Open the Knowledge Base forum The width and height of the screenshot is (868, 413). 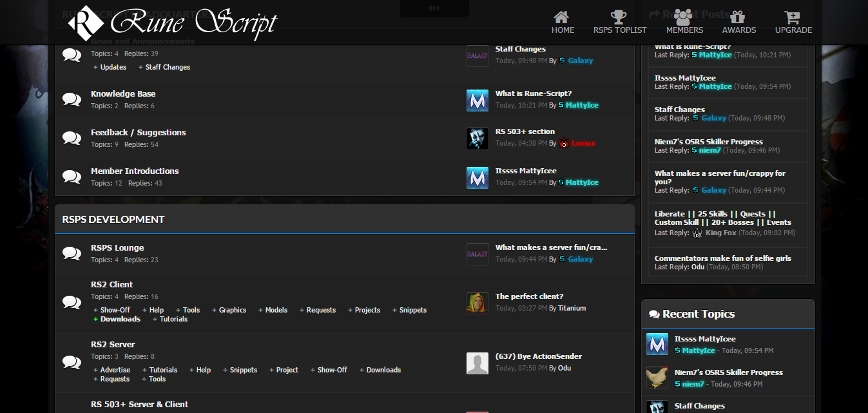[x=123, y=93]
